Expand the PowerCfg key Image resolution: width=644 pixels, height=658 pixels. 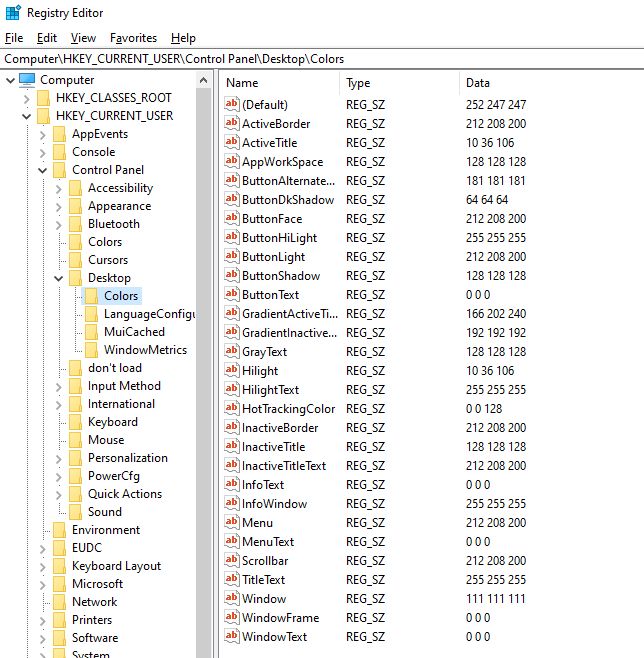tap(58, 476)
